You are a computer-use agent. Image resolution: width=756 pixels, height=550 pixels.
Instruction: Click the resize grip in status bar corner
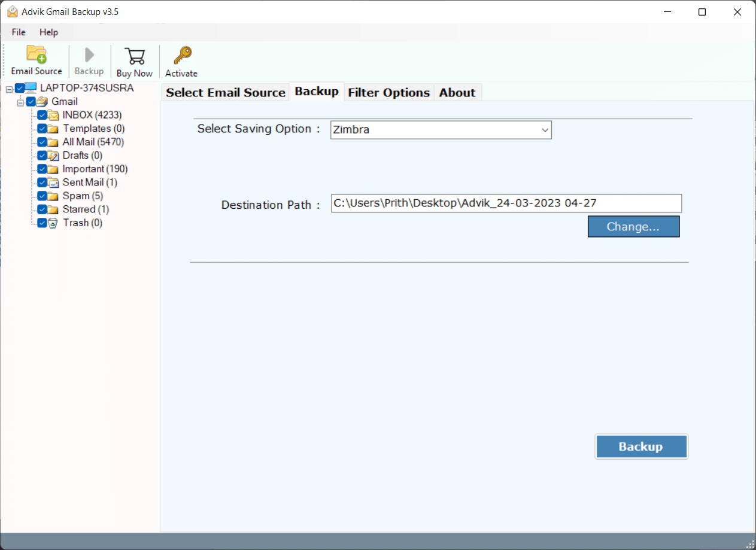coord(749,543)
